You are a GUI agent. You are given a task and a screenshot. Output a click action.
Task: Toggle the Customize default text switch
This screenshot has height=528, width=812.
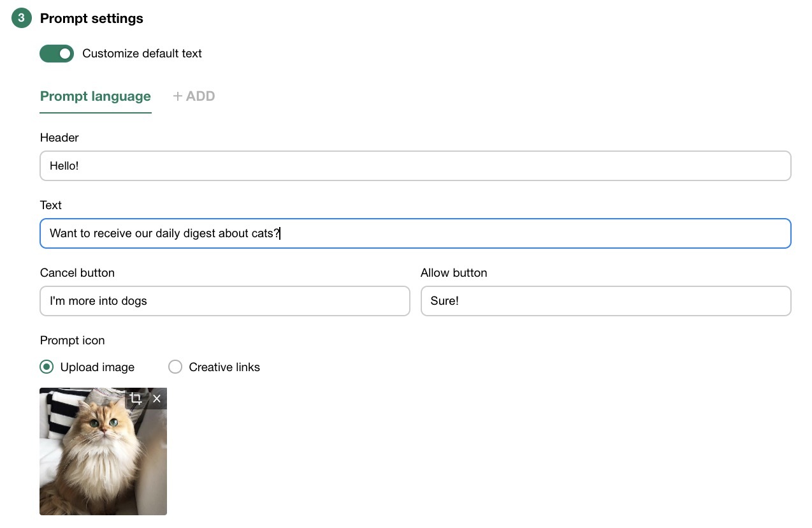[57, 54]
